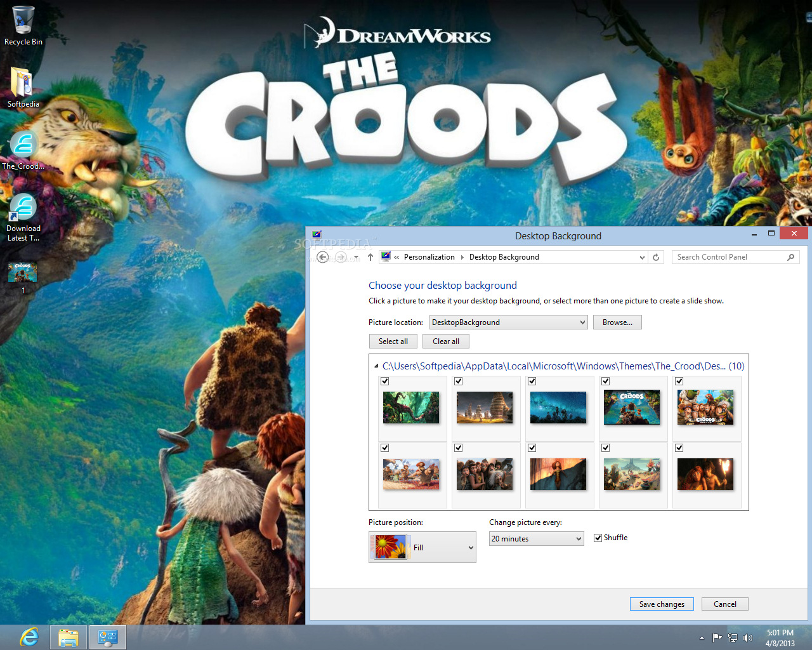Select the landscape island wallpaper thumbnail
The image size is (812, 650).
coord(632,474)
